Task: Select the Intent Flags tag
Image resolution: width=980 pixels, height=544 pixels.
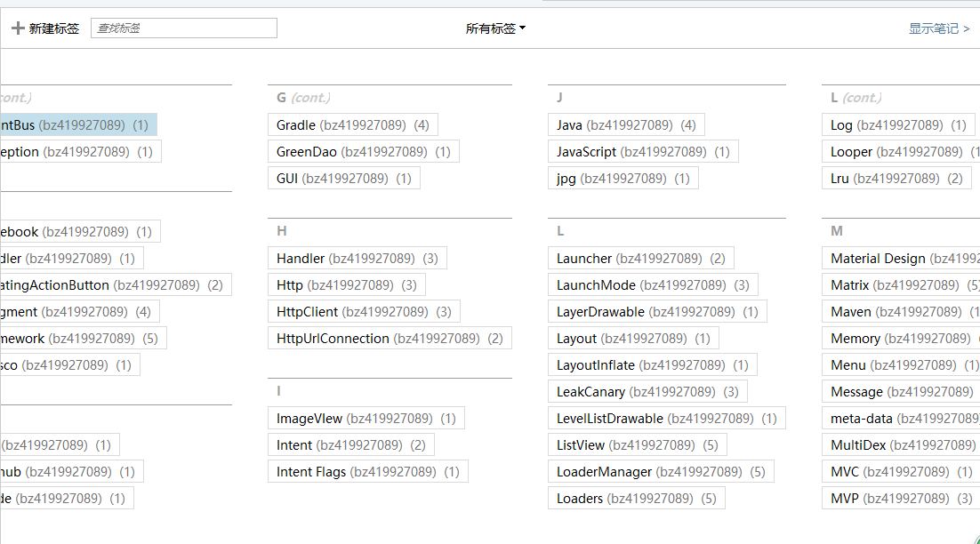Action: pyautogui.click(x=367, y=472)
